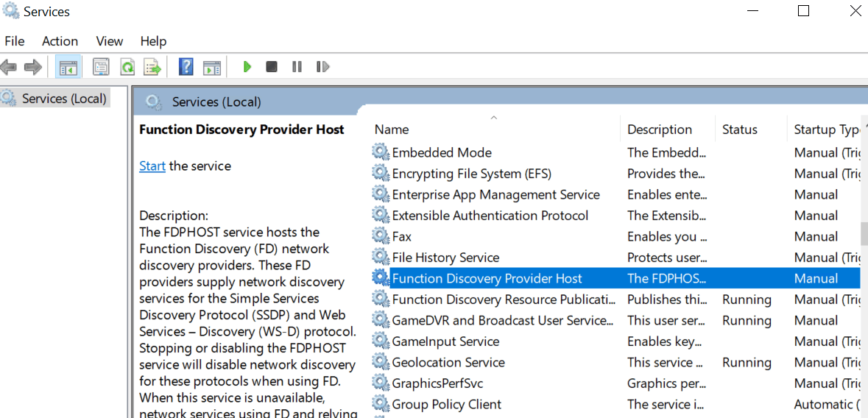The height and width of the screenshot is (418, 868).
Task: Click the Back arrow toolbar icon
Action: (8, 68)
